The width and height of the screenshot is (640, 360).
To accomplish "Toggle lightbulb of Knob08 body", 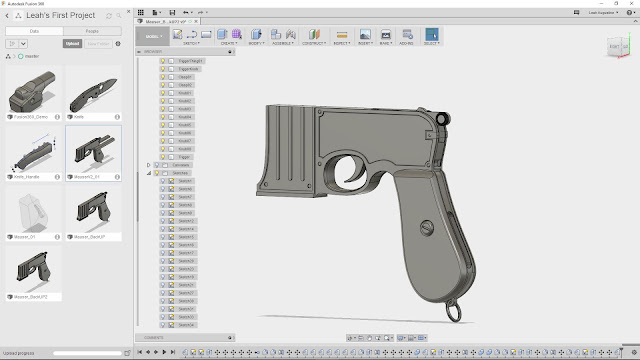I will 163,149.
